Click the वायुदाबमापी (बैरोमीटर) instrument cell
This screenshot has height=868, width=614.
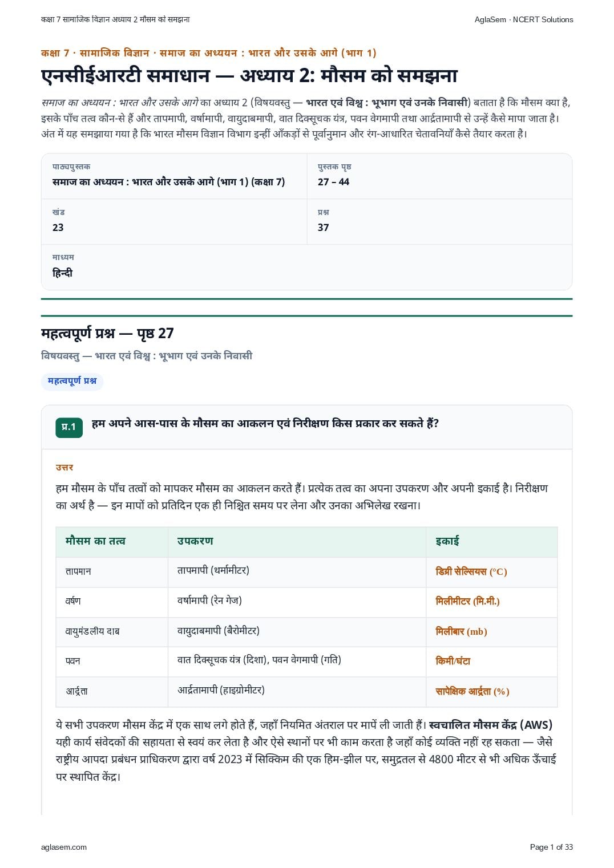tap(297, 631)
